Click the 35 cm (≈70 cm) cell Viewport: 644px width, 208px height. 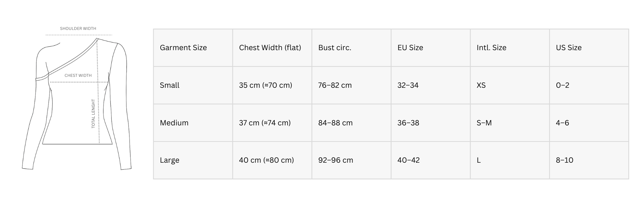266,85
